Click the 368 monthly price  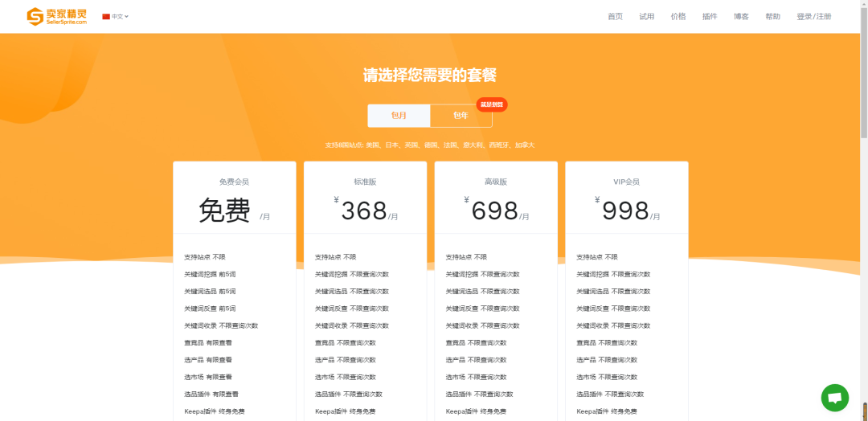(364, 210)
